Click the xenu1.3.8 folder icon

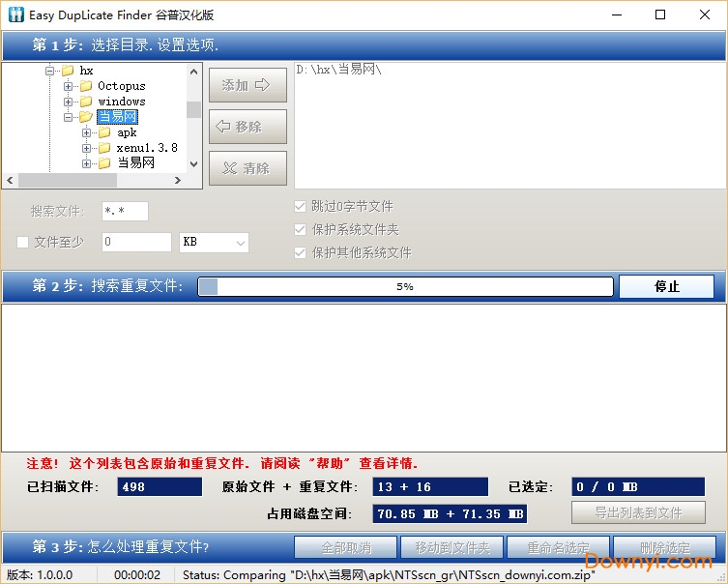(x=104, y=148)
